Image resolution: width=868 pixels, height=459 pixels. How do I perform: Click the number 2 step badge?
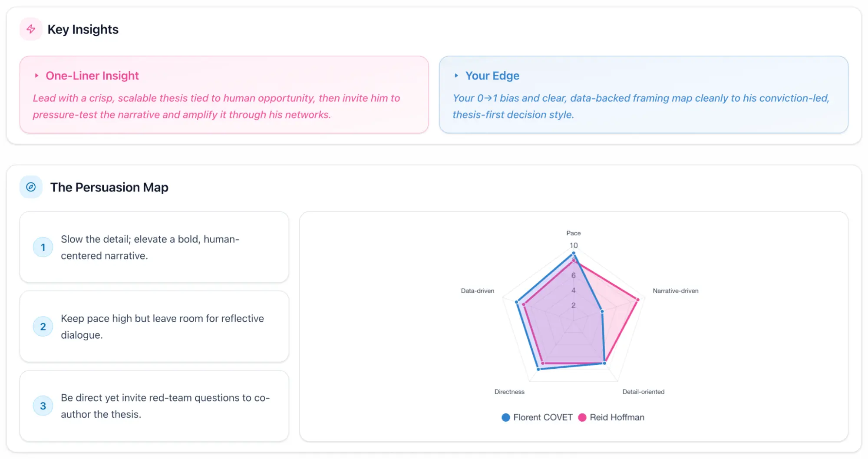click(x=43, y=327)
